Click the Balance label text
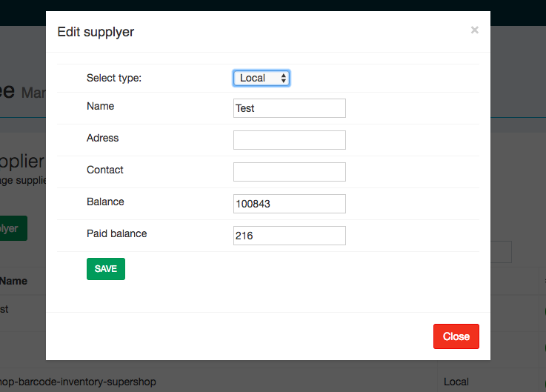Screen dimensions: 546x392 pos(105,202)
